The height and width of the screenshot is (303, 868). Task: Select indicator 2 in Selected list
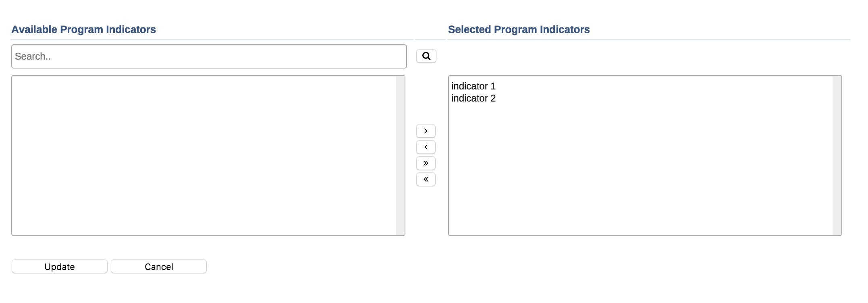click(x=473, y=98)
